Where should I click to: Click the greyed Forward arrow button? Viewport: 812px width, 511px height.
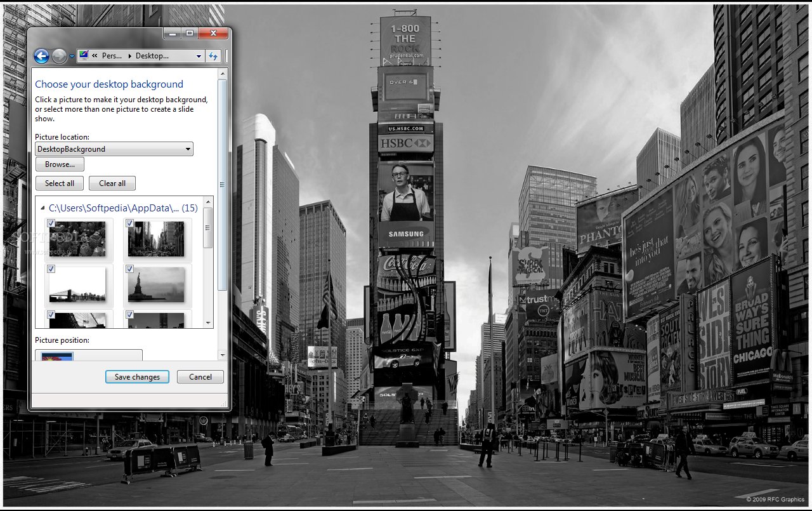tap(59, 56)
